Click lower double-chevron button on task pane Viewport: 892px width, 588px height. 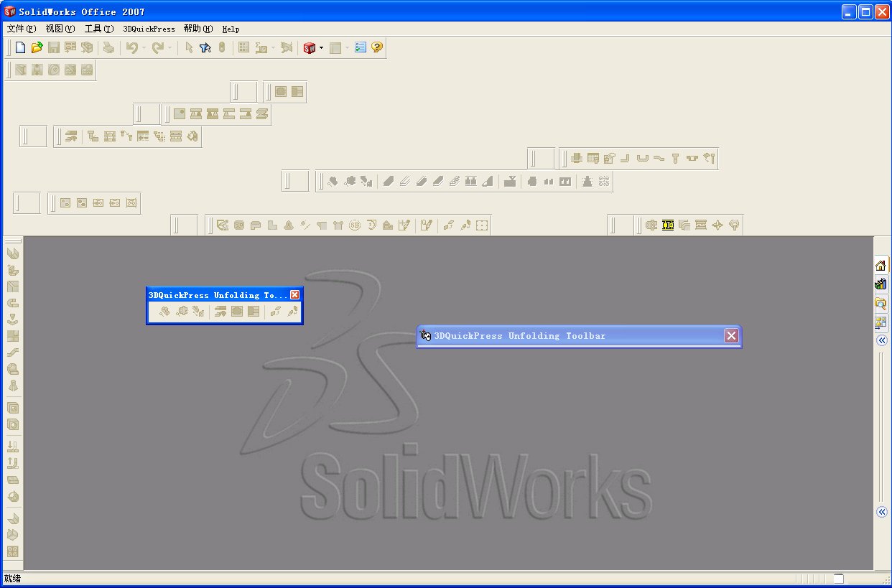coord(881,512)
